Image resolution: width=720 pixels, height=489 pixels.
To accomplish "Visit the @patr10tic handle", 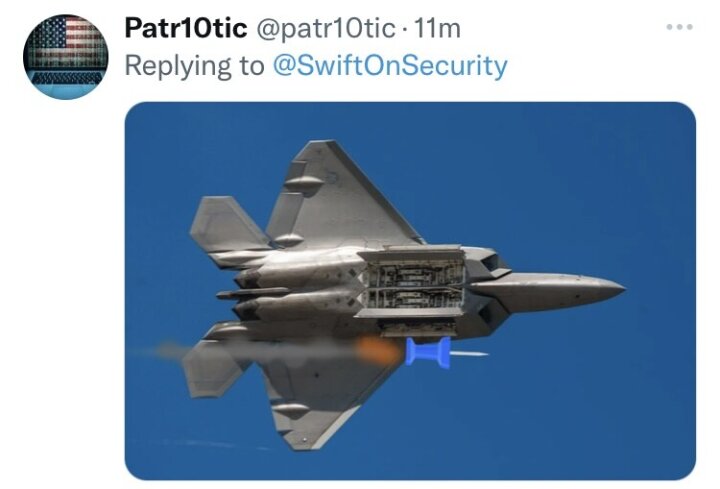I will 325,29.
